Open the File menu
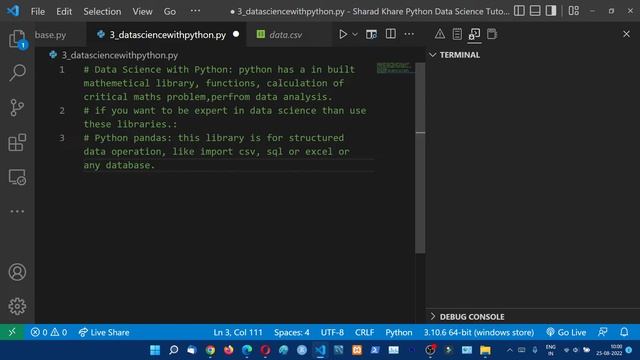This screenshot has width=640, height=360. 38,11
